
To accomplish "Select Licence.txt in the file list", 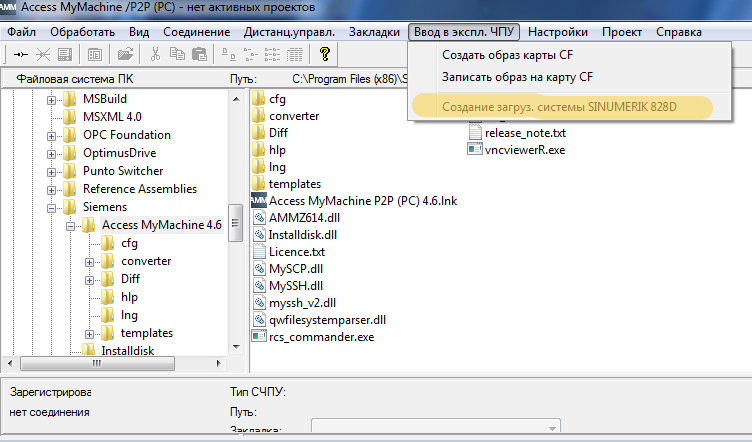I will tap(297, 252).
